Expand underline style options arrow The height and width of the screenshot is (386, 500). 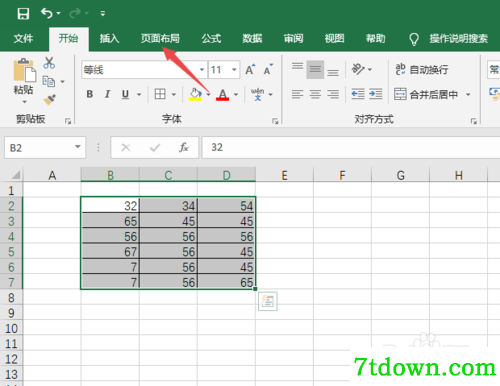(139, 95)
